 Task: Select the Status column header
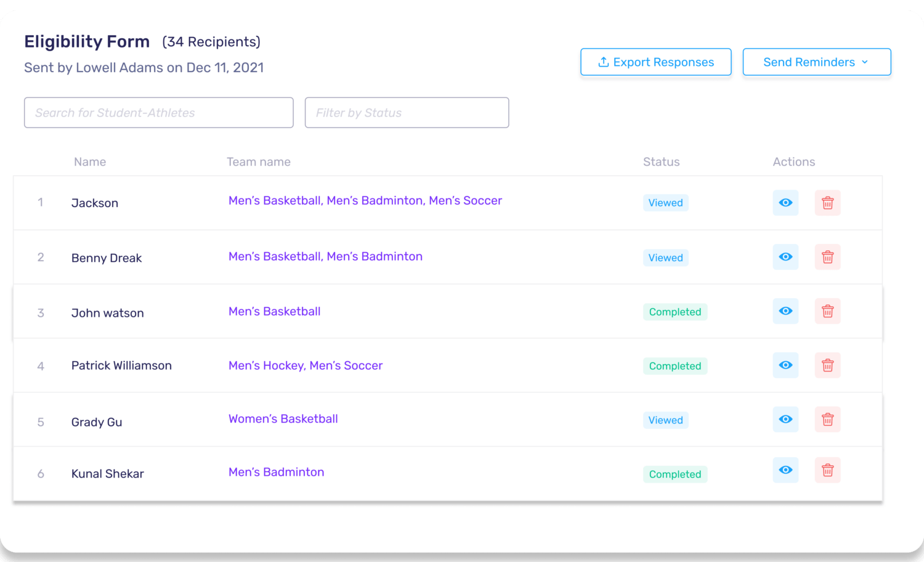(x=661, y=161)
